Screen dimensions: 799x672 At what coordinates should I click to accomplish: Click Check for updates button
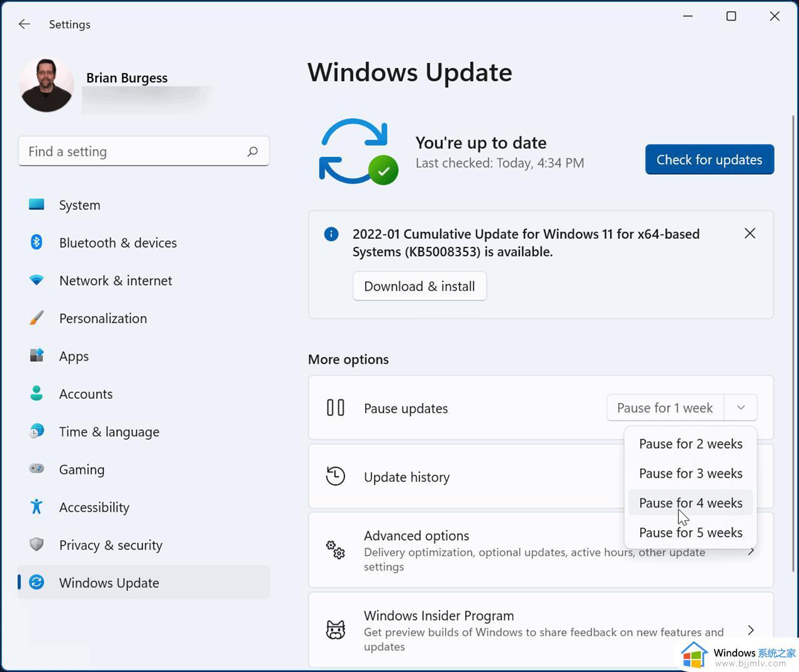[710, 159]
